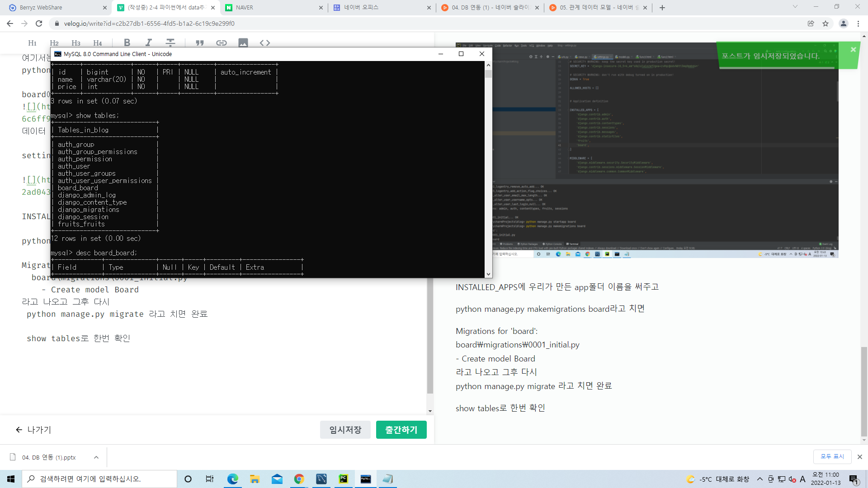Viewport: 868px width, 488px height.
Task: Insert a blockquote with quote icon
Action: point(200,42)
